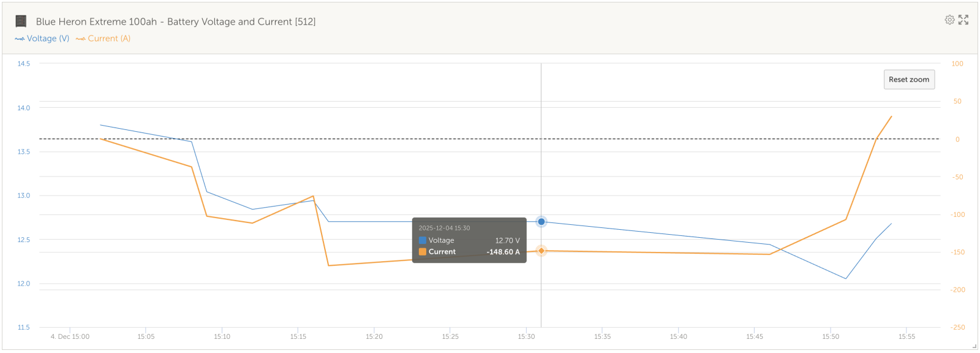Click the -250 label on the current axis
The height and width of the screenshot is (353, 980).
pos(957,327)
